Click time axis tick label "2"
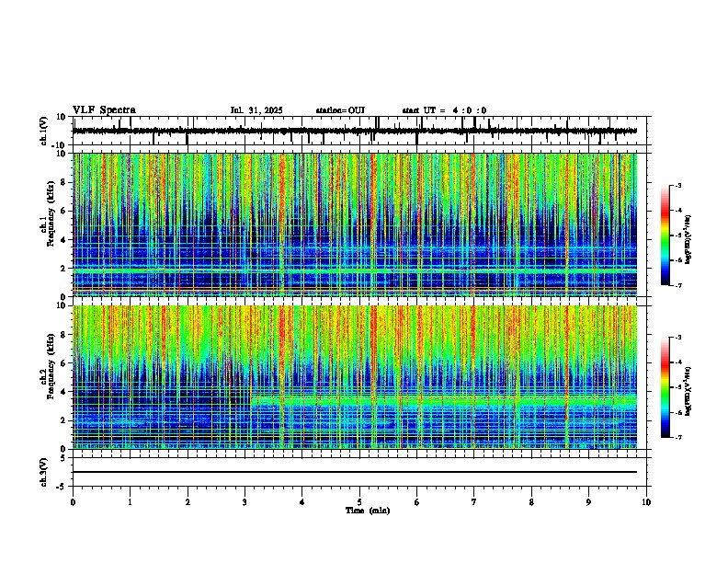The width and height of the screenshot is (728, 563). click(x=188, y=502)
